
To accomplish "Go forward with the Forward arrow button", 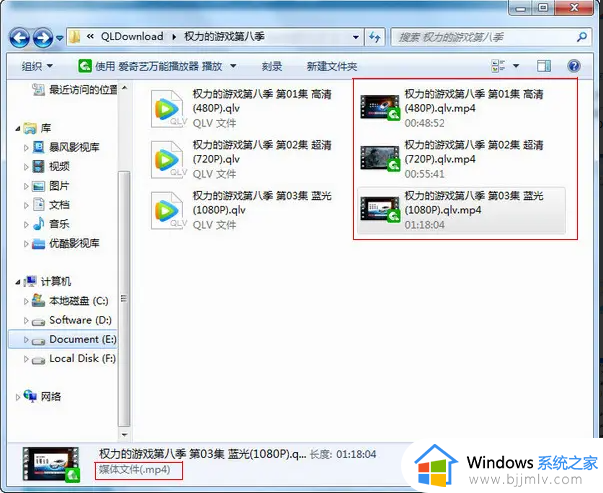I will [x=43, y=38].
